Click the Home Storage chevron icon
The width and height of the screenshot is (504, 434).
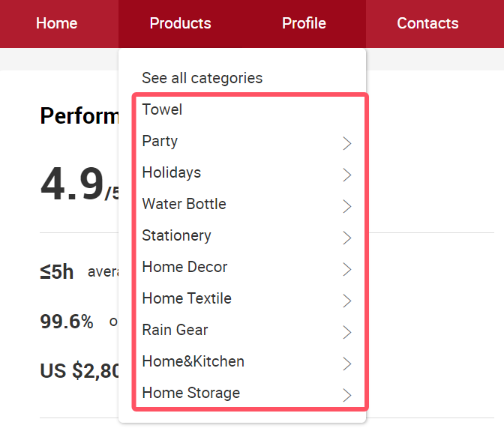(x=346, y=395)
